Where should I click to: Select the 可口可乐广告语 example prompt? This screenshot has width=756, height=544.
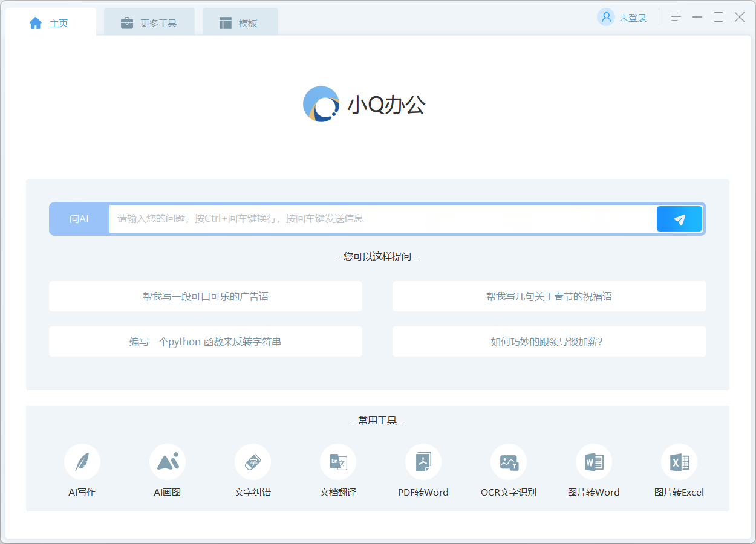(206, 296)
